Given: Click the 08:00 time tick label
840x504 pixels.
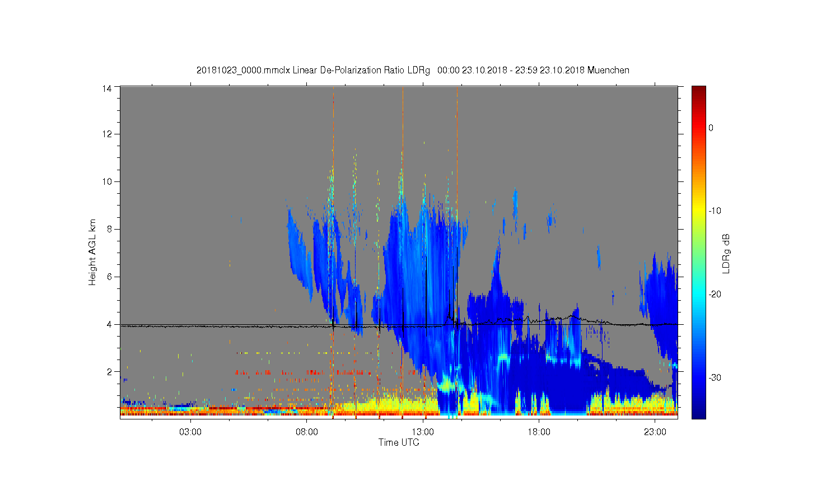Looking at the screenshot, I should pyautogui.click(x=307, y=432).
